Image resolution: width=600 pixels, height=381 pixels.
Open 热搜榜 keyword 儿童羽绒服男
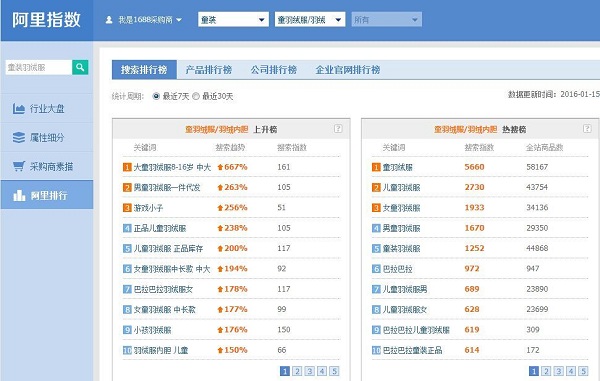(405, 289)
